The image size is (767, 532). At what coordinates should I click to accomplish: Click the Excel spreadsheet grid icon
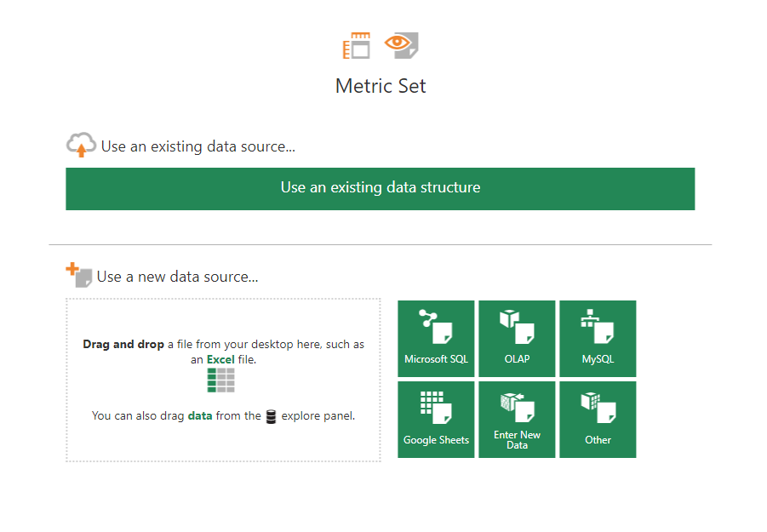[x=221, y=380]
